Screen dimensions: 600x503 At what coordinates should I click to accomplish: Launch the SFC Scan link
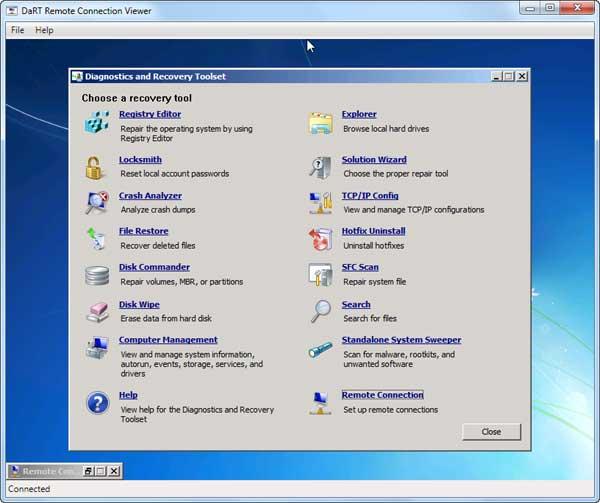(360, 267)
